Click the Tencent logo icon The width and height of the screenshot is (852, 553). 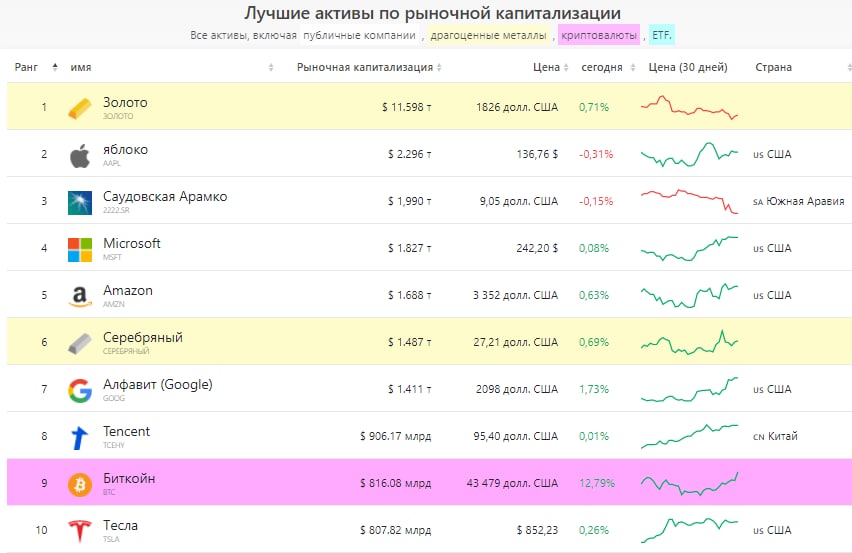[79, 438]
